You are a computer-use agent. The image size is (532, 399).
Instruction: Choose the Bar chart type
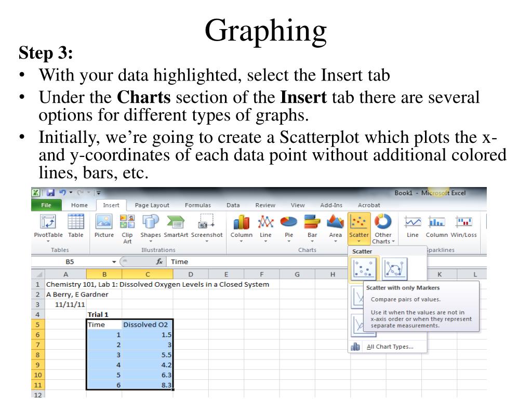(x=312, y=228)
